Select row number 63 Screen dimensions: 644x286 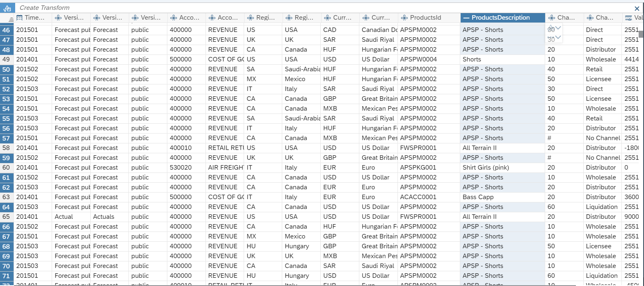pos(7,197)
